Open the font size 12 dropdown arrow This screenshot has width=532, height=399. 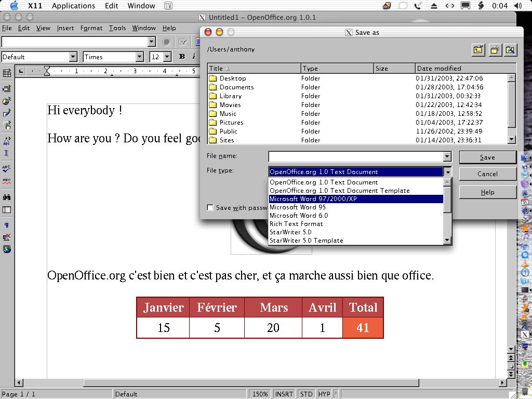167,57
